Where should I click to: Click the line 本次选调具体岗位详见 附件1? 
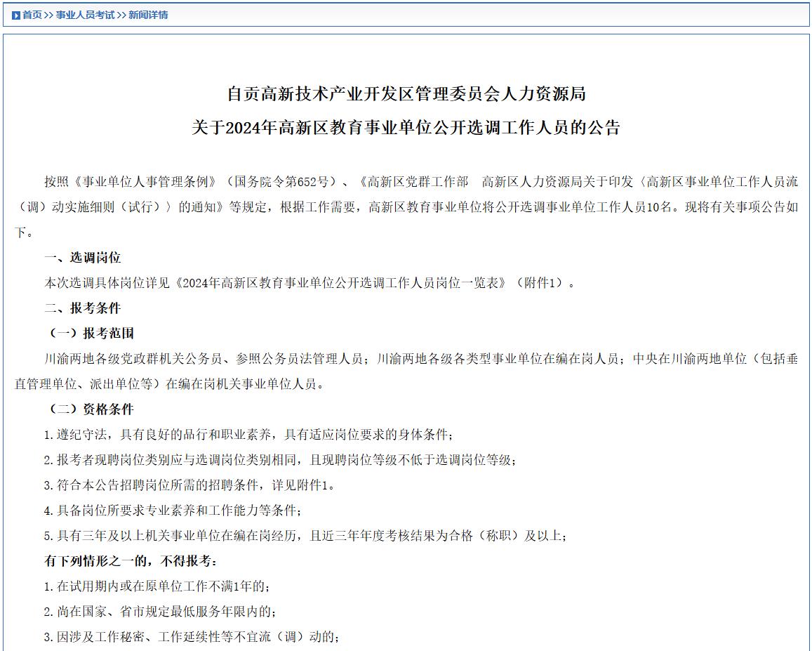pyautogui.click(x=310, y=283)
